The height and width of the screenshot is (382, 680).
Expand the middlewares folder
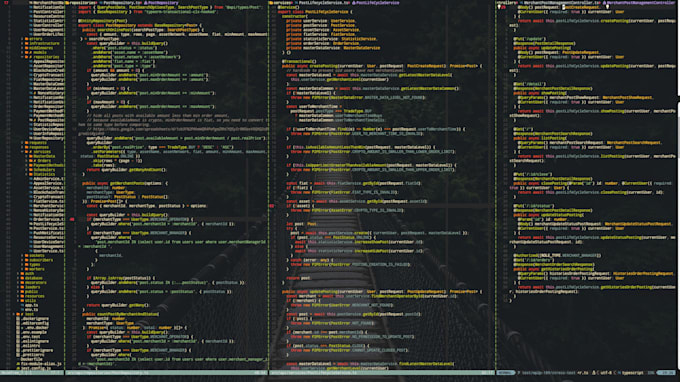tap(22, 48)
